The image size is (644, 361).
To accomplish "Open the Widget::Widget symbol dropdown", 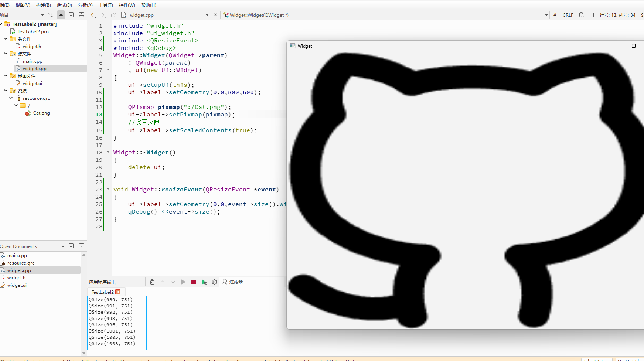I will (546, 15).
